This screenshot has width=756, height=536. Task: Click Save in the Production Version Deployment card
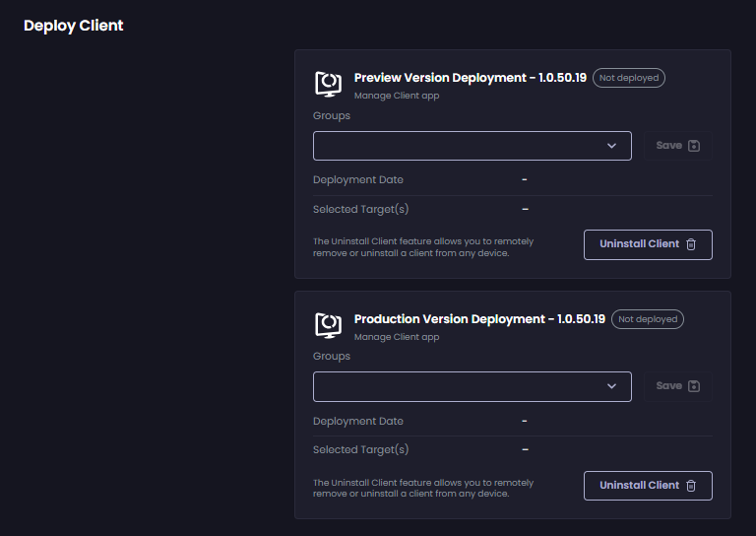(x=678, y=386)
